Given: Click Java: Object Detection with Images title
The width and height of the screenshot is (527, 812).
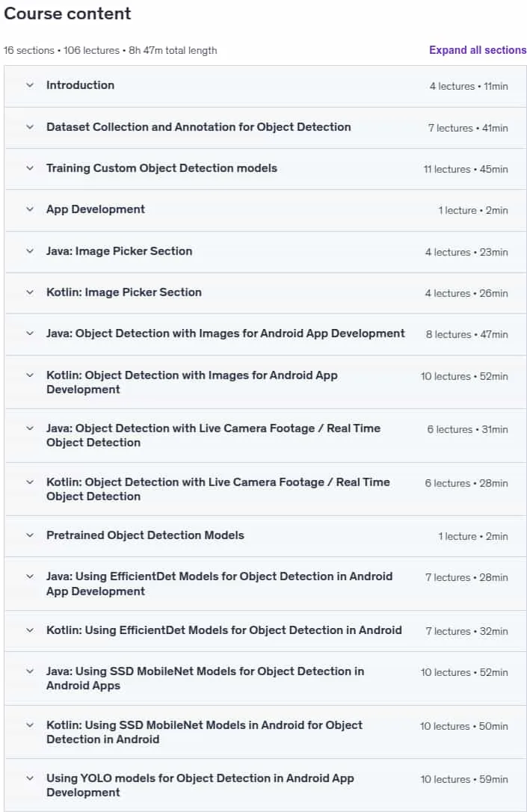Looking at the screenshot, I should pos(225,333).
